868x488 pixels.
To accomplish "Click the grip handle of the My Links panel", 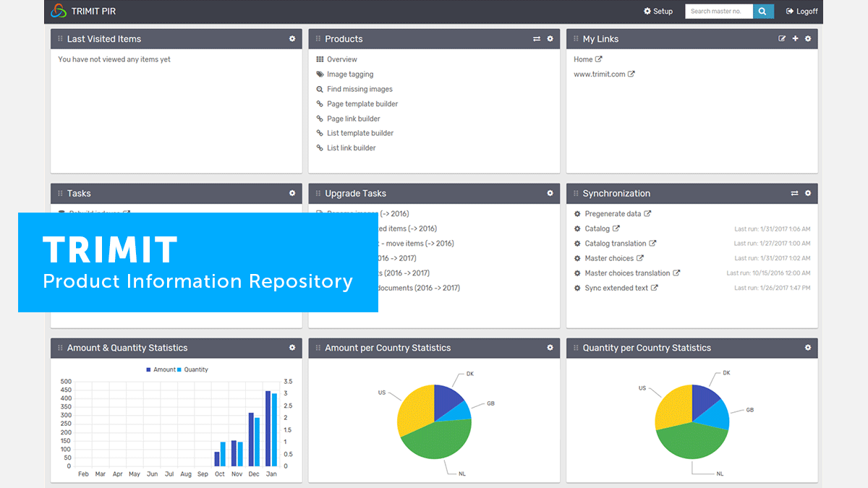I will tap(576, 39).
